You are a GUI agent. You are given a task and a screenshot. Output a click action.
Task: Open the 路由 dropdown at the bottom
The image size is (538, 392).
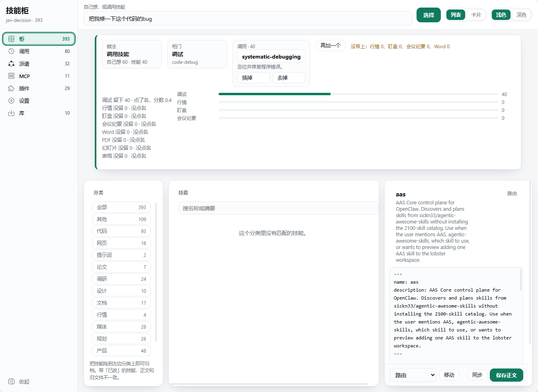(413, 375)
